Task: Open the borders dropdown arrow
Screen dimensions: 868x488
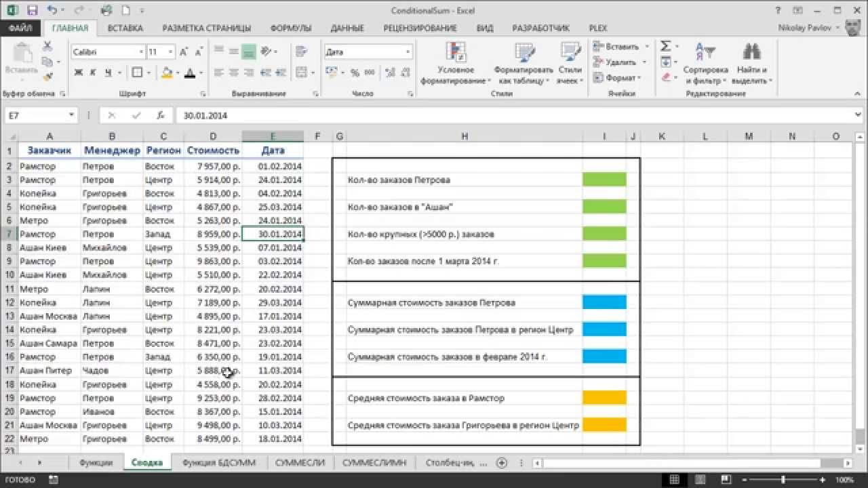Action: pos(149,73)
